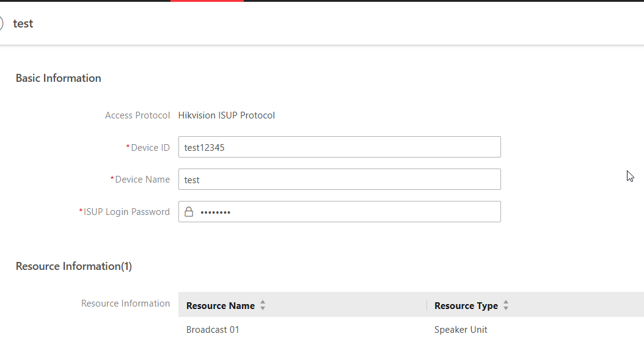Click the page title test

pos(23,23)
